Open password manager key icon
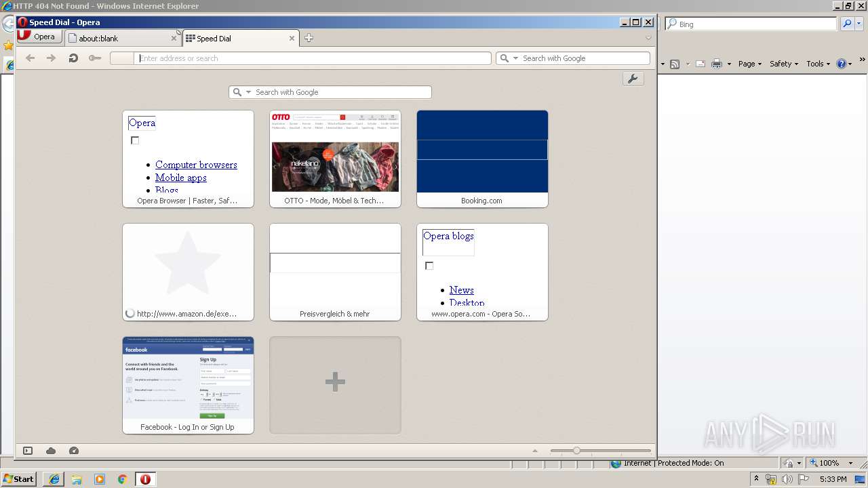 [95, 58]
